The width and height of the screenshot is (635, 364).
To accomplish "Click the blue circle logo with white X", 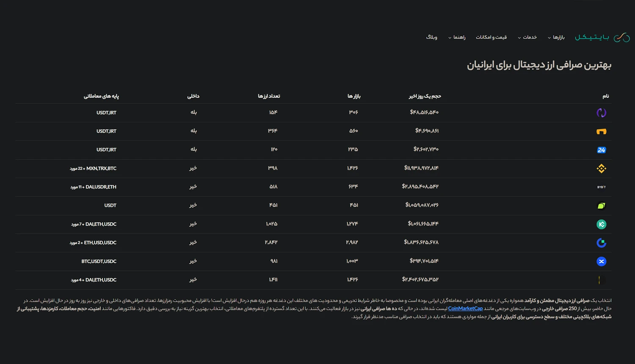I will click(601, 262).
